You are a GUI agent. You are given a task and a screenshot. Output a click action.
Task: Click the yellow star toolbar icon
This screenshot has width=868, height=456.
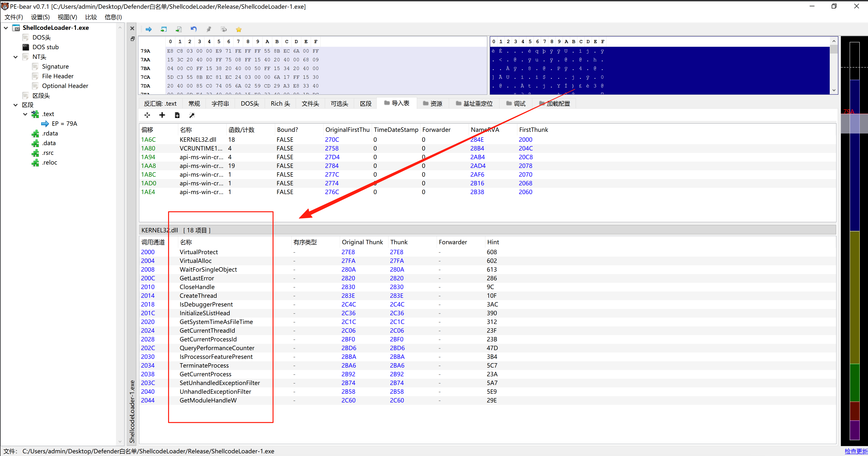coord(239,29)
